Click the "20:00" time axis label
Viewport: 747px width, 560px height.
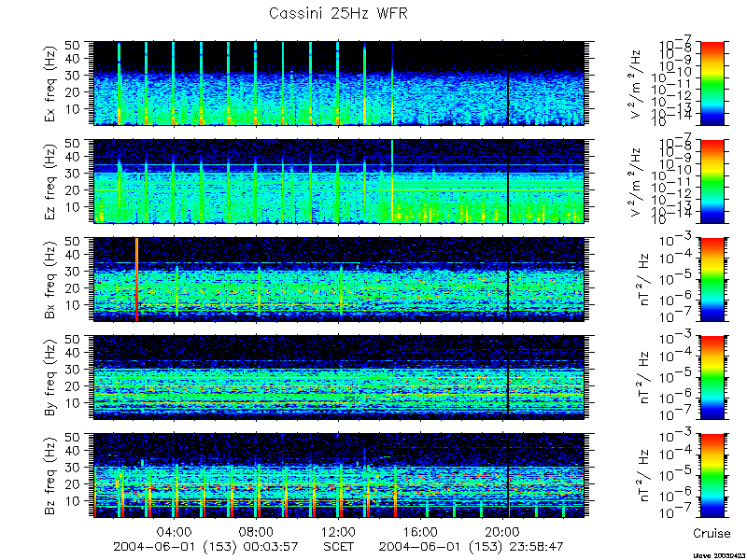(503, 531)
